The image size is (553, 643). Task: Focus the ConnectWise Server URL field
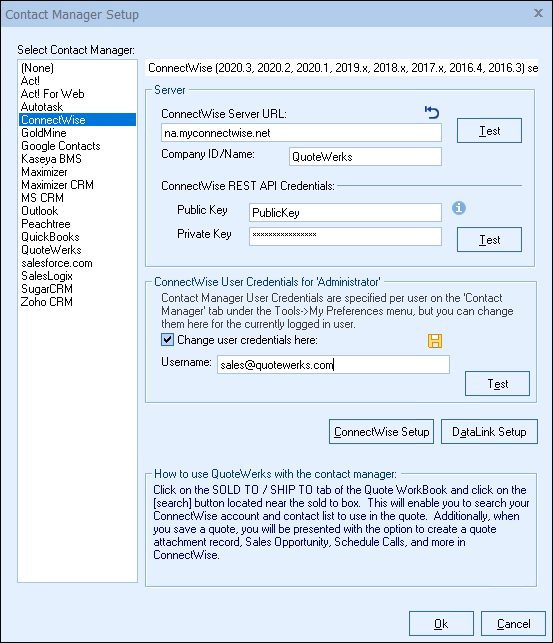point(301,133)
